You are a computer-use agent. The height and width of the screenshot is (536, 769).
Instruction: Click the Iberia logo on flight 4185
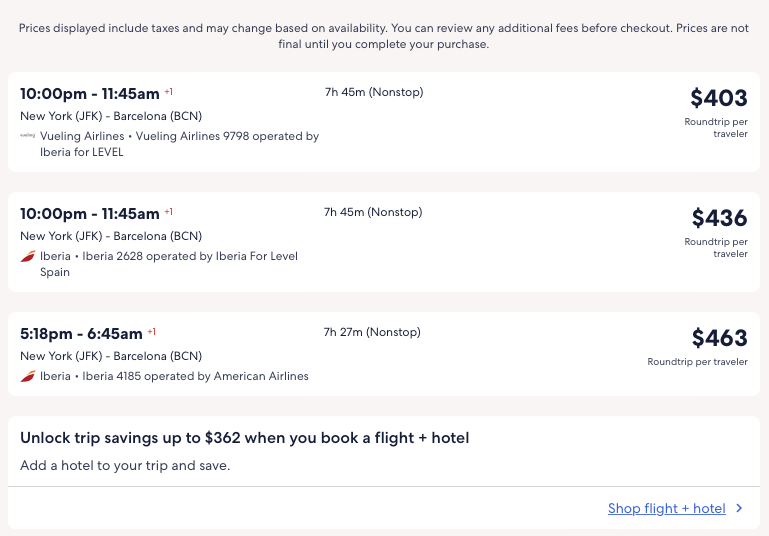click(x=28, y=376)
